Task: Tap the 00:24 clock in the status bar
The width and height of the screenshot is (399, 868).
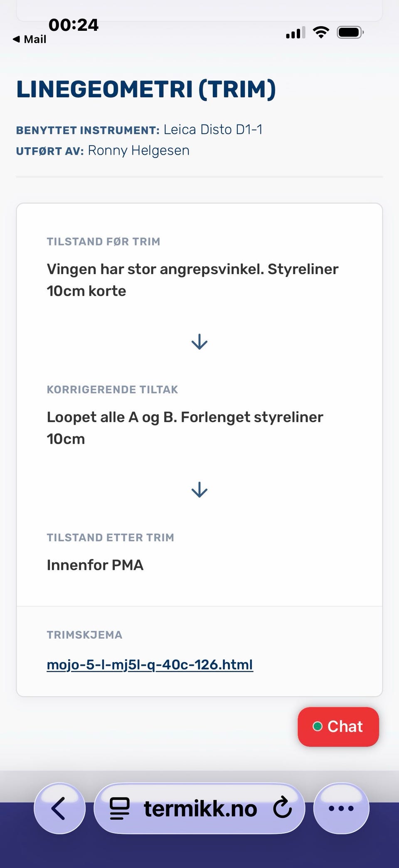Action: 74,25
